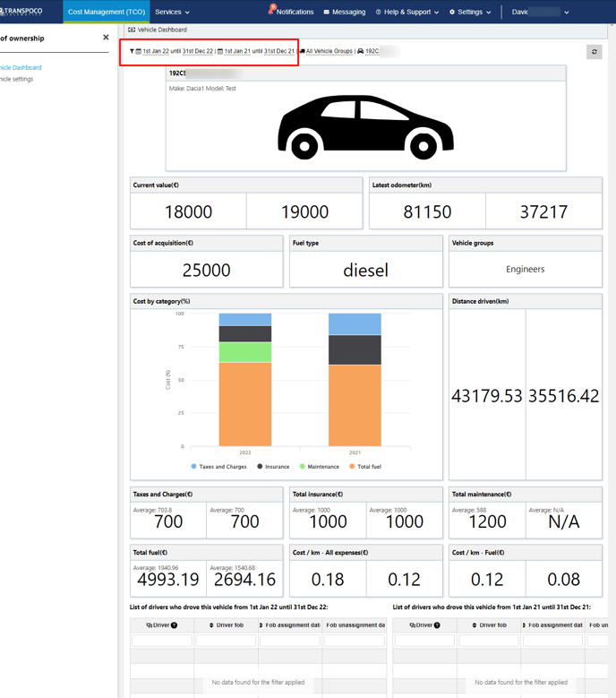
Task: Sort the 2022 drivers list by Fob assignment date
Action: (261, 625)
